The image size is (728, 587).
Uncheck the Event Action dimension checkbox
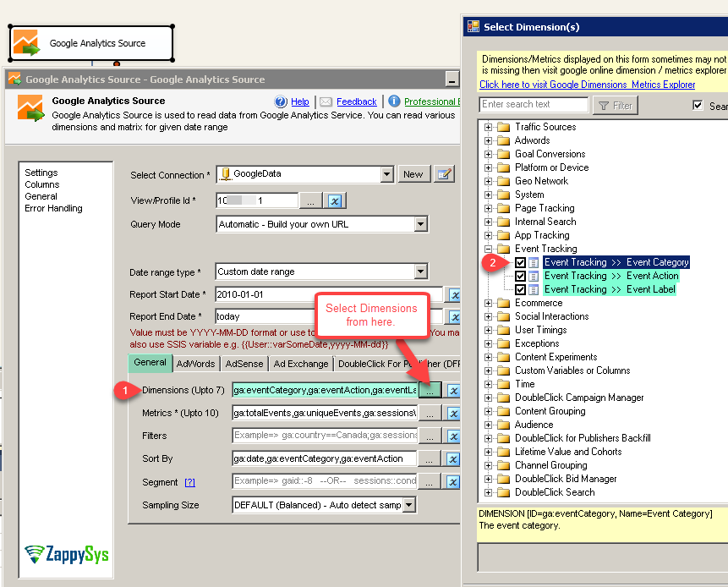[x=520, y=276]
